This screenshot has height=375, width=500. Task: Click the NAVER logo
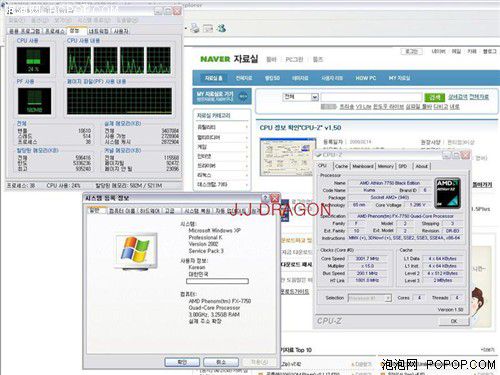coord(215,59)
